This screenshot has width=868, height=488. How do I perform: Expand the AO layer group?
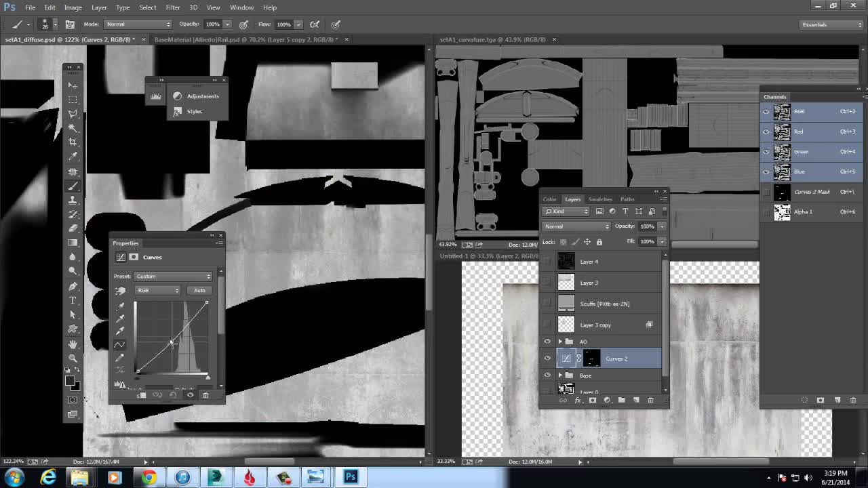tap(560, 342)
